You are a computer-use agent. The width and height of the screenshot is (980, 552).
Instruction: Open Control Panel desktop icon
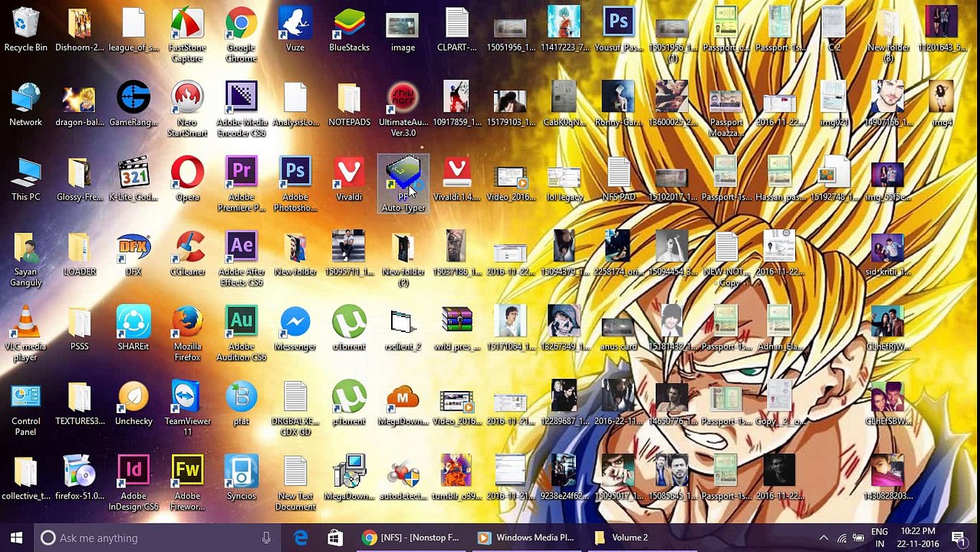pyautogui.click(x=25, y=409)
